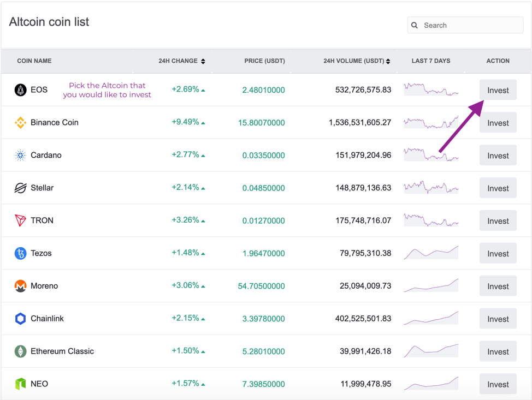Image resolution: width=532 pixels, height=400 pixels.
Task: Invest in Stellar
Action: 498,188
